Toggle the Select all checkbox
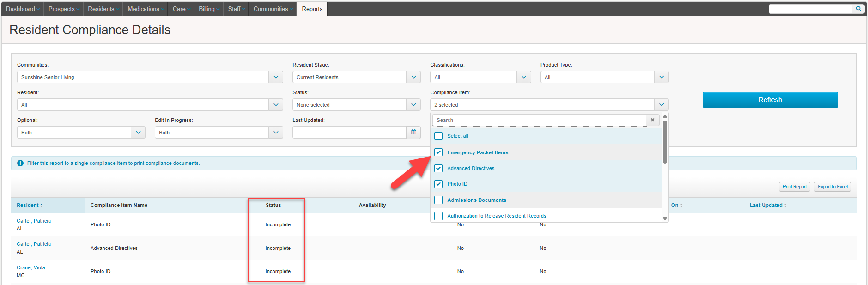This screenshot has height=285, width=868. click(438, 136)
